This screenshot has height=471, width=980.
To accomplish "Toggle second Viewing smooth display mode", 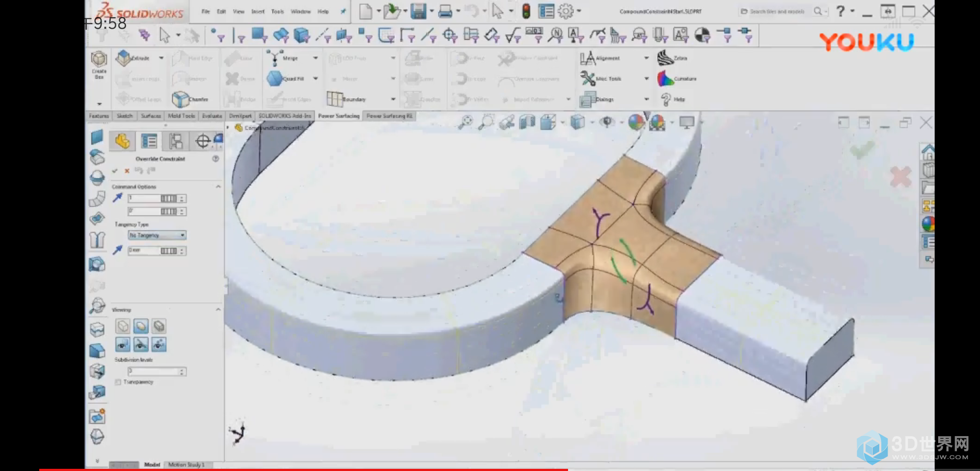I will click(141, 326).
